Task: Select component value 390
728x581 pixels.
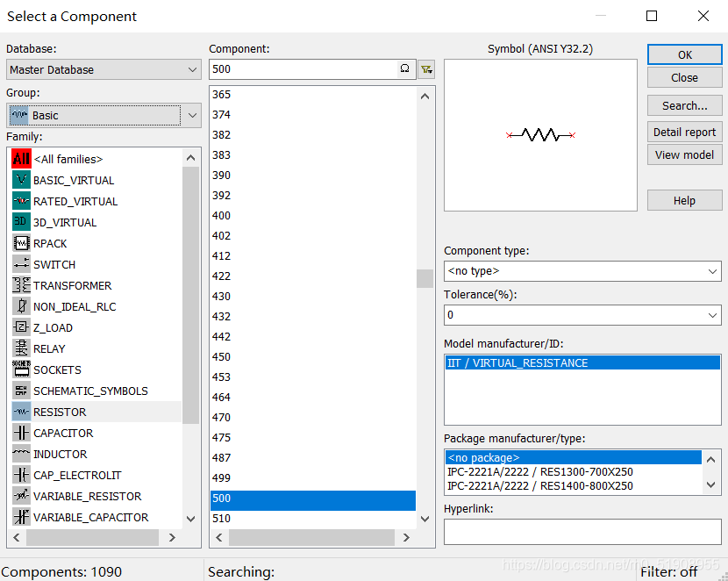Action: tap(313, 175)
